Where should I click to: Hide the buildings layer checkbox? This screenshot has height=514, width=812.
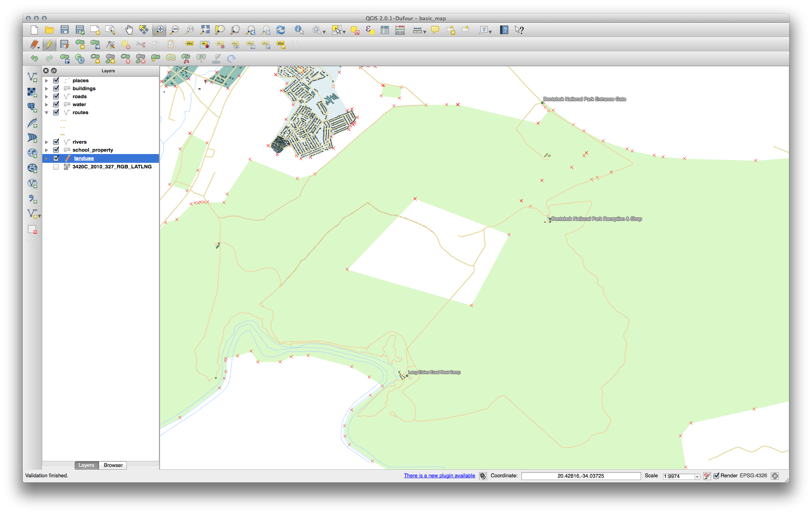click(56, 88)
